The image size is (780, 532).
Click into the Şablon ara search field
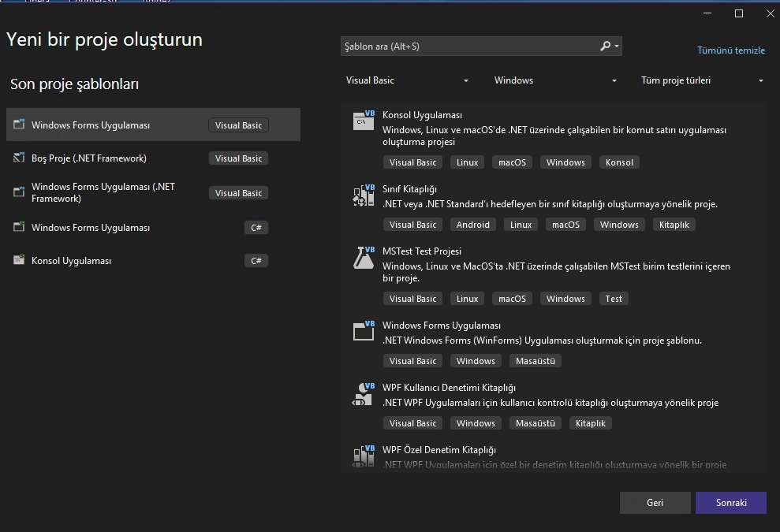(x=470, y=47)
